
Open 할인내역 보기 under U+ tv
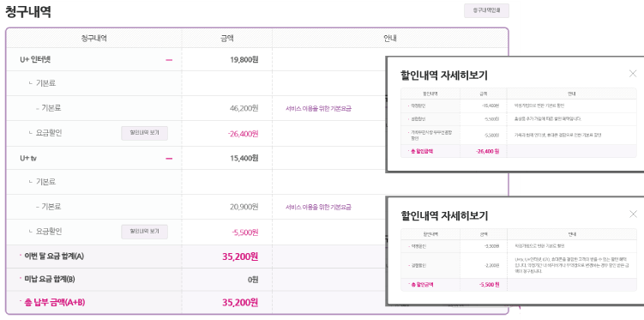(x=145, y=232)
